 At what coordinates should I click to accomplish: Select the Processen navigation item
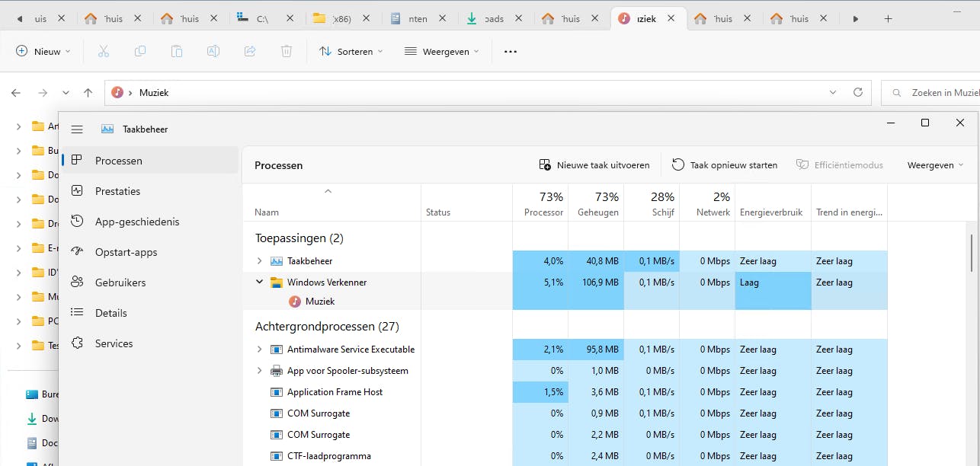coord(118,161)
